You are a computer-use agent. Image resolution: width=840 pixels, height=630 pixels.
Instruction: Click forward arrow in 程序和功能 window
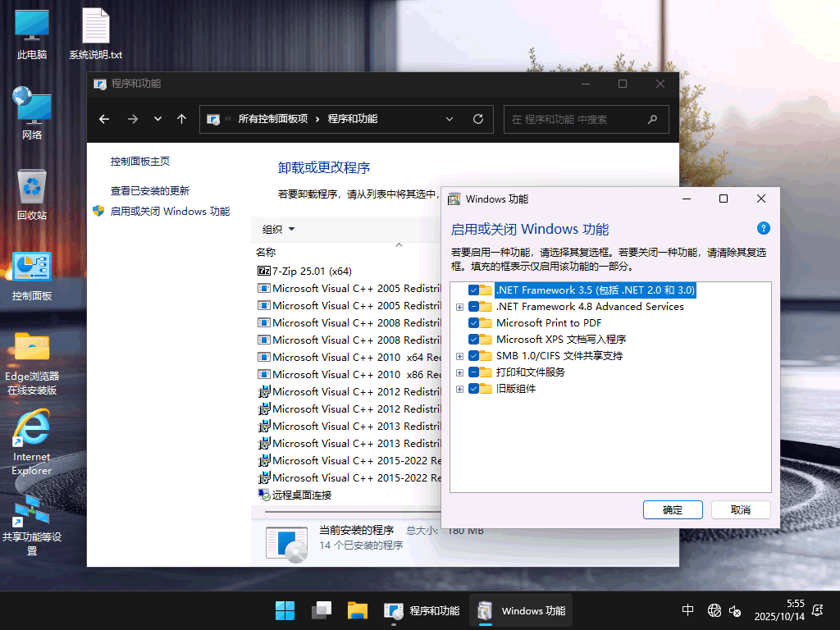pos(132,119)
